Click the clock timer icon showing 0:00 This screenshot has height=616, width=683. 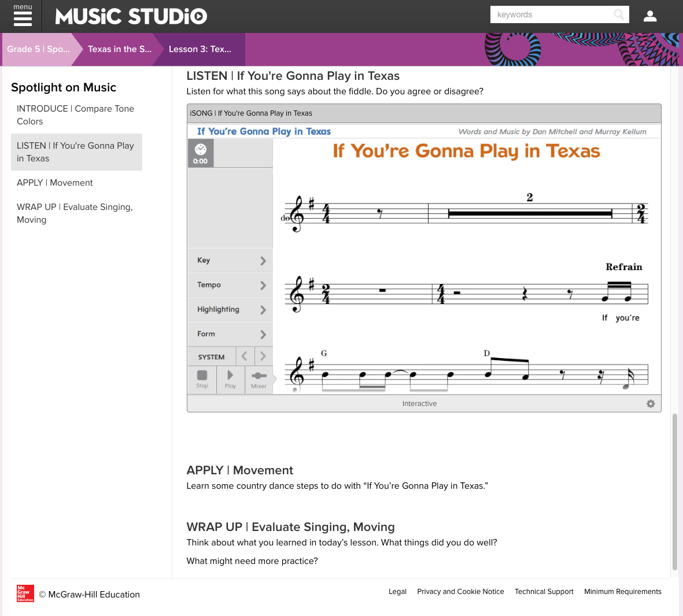tap(200, 153)
